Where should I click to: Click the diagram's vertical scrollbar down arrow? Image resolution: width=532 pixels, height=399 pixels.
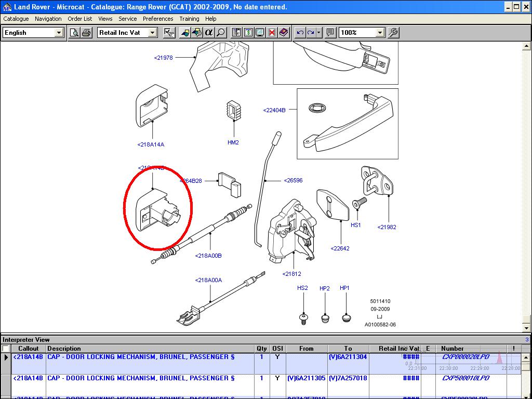coord(527,328)
